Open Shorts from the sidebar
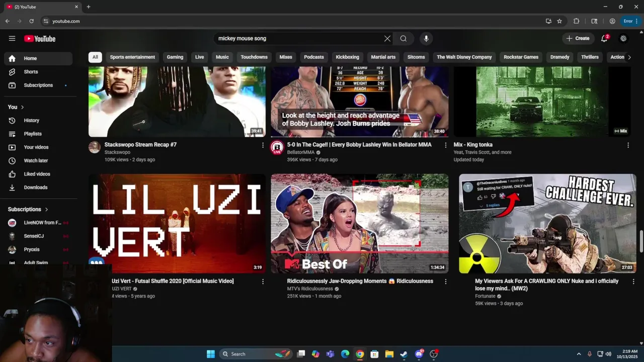This screenshot has height=362, width=644. point(38,72)
